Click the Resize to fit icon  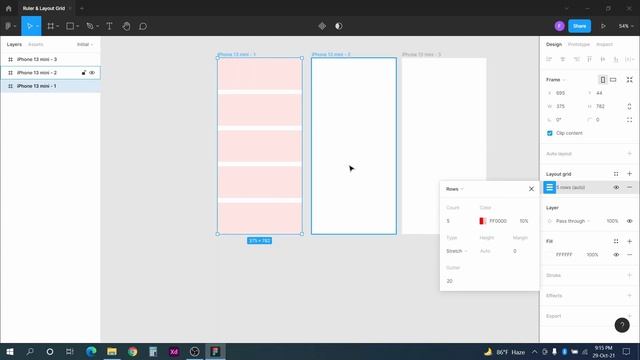pos(629,80)
